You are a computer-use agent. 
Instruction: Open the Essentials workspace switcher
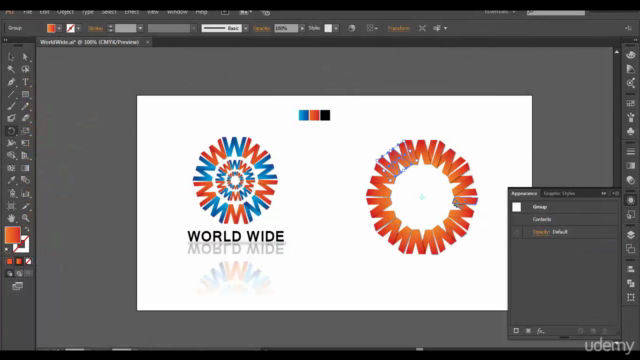pos(500,12)
